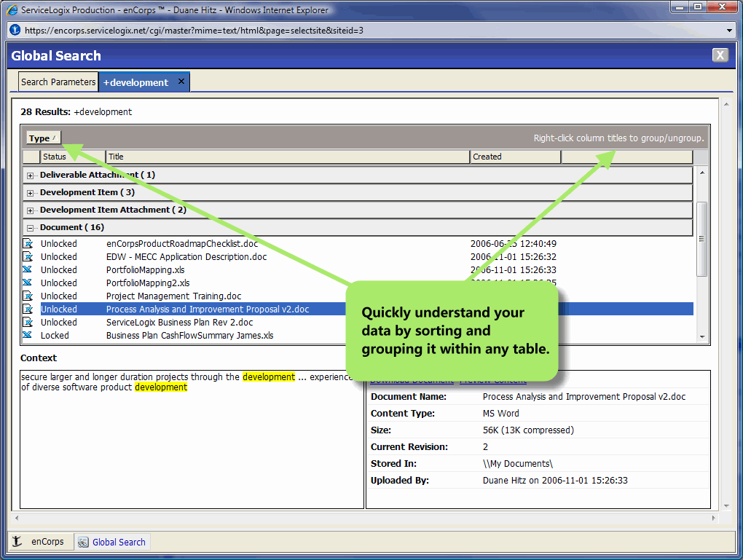Select Process Analysis and Improvement Proposal v2.doc title

(x=208, y=309)
